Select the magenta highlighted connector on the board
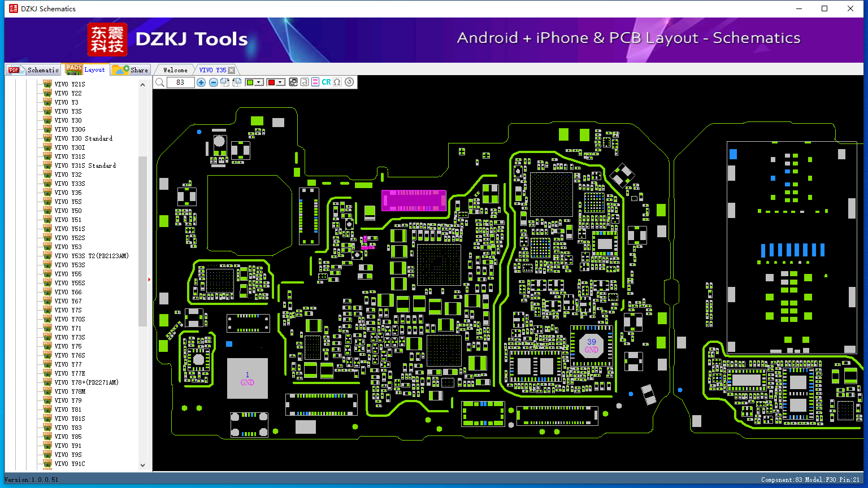The width and height of the screenshot is (868, 488). coord(414,201)
